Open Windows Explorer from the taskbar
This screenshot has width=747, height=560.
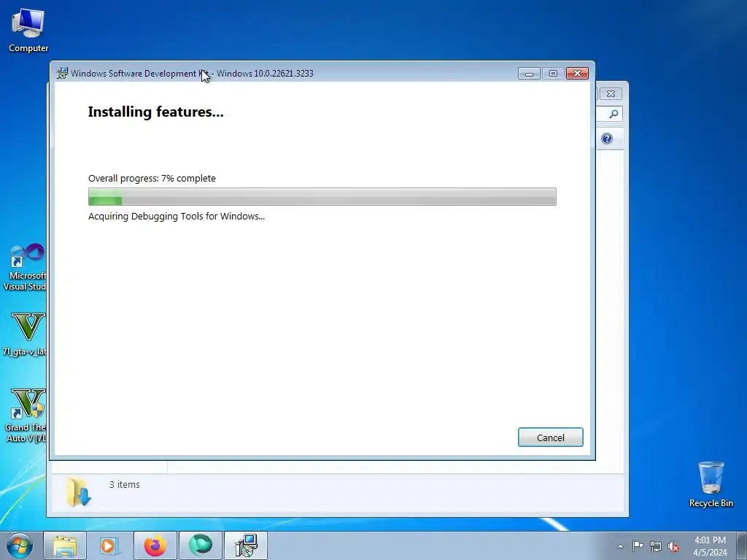tap(65, 545)
